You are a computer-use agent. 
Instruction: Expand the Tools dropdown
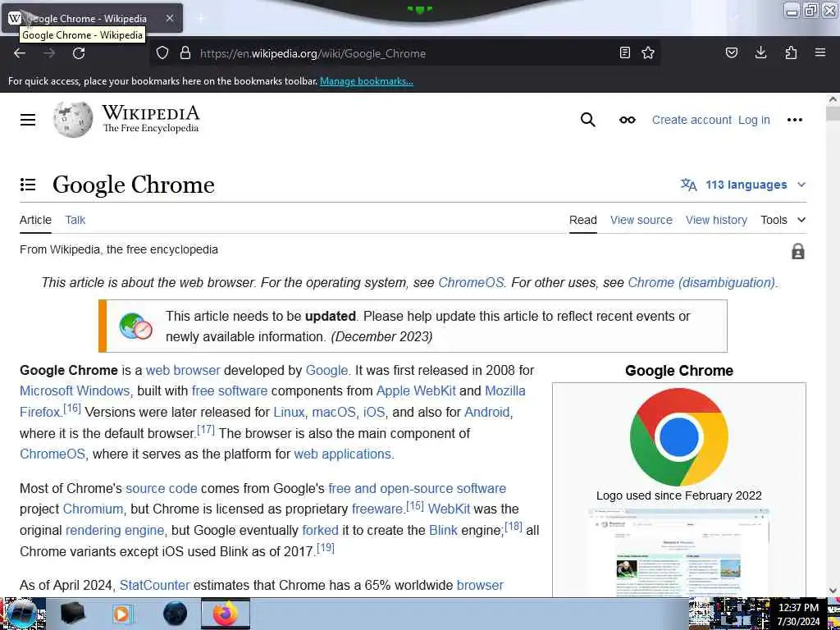tap(783, 220)
